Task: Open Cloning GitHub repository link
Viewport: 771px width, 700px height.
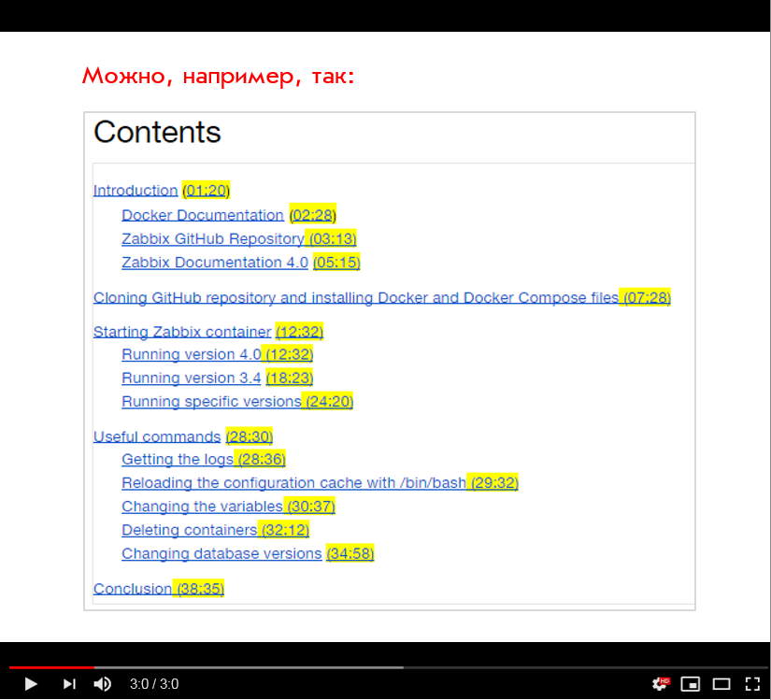Action: 356,297
